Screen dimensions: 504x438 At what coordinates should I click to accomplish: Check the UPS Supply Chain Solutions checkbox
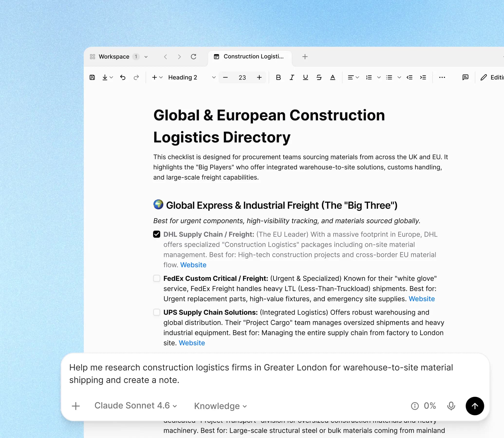(x=157, y=312)
